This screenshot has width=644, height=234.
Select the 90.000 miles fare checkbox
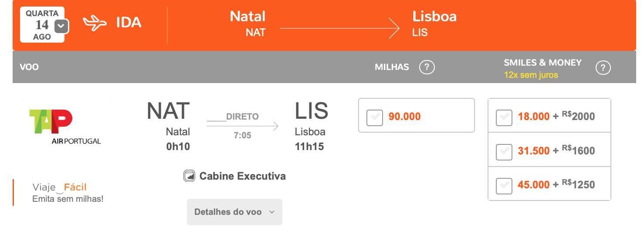pyautogui.click(x=375, y=117)
